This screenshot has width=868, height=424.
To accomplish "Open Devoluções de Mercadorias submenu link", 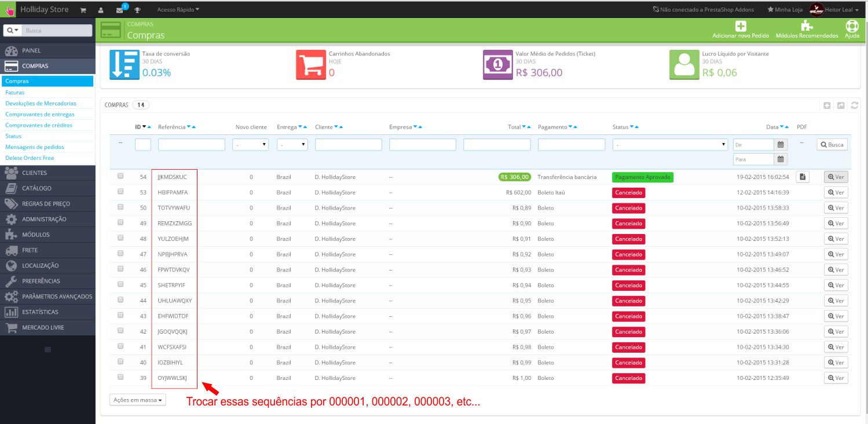I will [41, 103].
